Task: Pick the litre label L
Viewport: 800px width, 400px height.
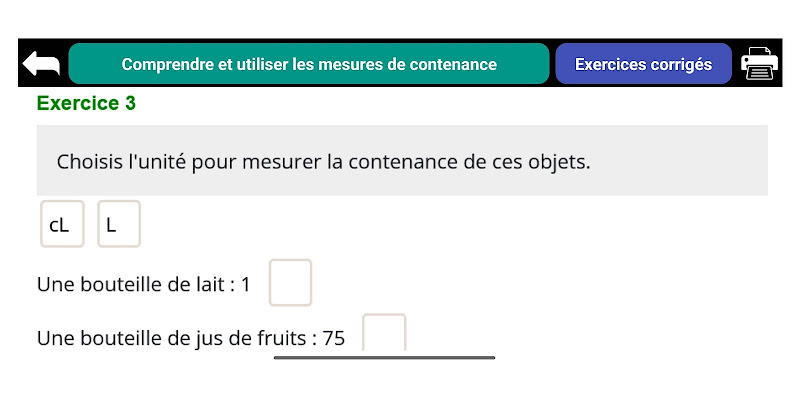Action: [x=111, y=225]
